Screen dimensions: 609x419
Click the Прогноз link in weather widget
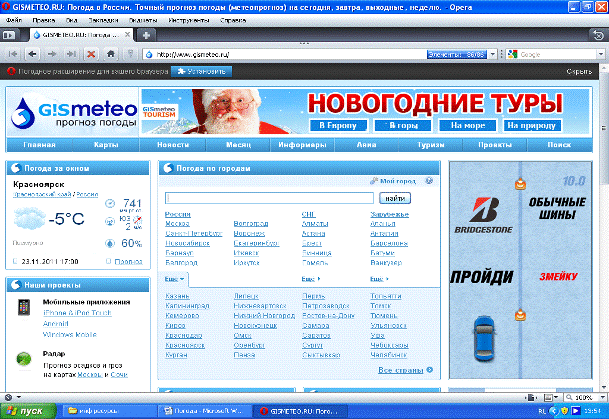[128, 261]
